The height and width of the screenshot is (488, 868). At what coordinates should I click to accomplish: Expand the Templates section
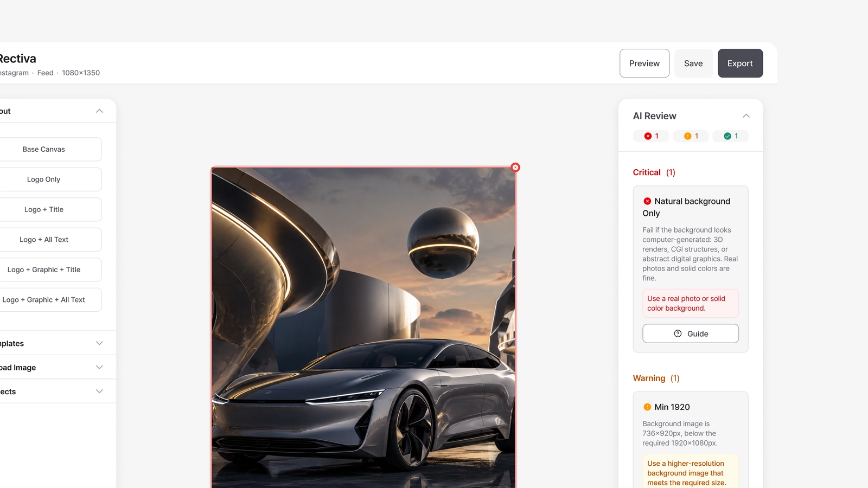[x=99, y=343]
